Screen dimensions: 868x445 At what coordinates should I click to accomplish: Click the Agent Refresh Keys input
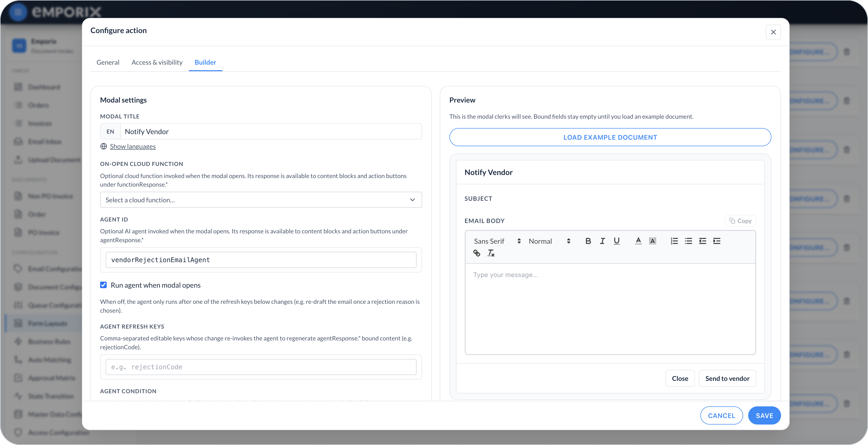coord(261,367)
